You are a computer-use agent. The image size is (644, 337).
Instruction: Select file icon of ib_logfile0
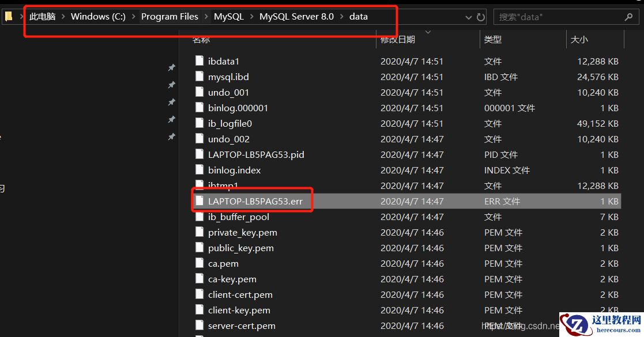(199, 123)
